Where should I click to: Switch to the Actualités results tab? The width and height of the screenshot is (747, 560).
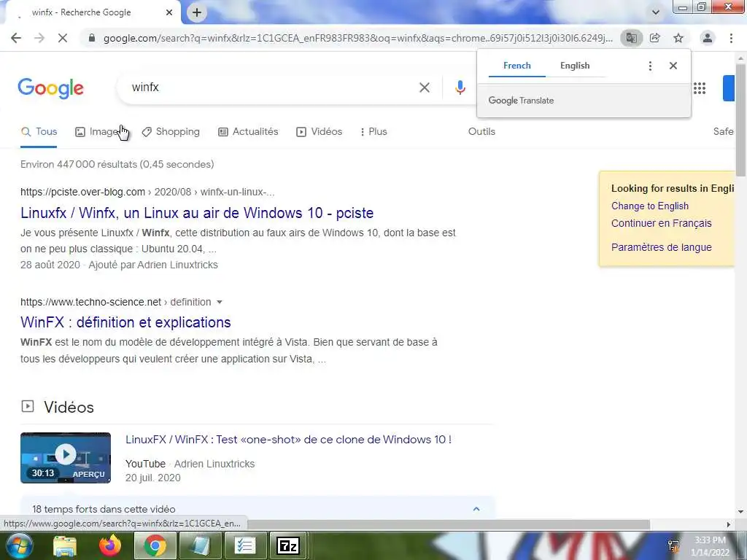tap(248, 132)
